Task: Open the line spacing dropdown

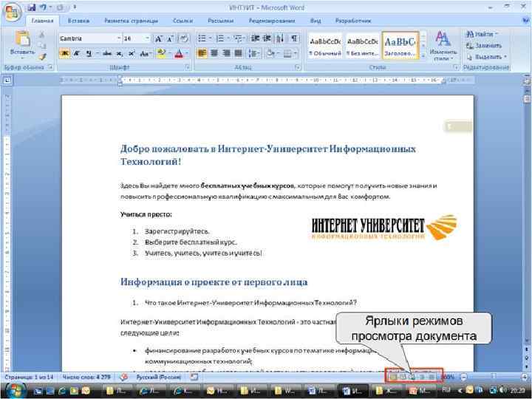Action: point(253,53)
